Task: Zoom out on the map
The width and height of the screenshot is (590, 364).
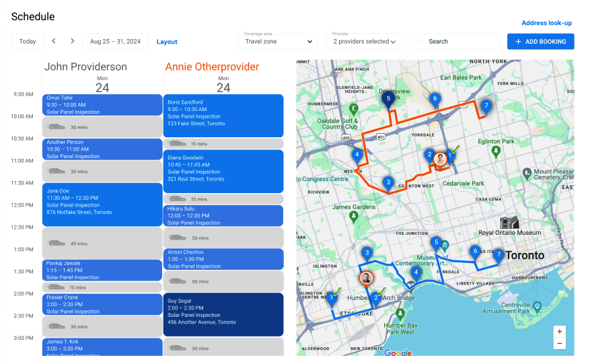Action: (560, 343)
